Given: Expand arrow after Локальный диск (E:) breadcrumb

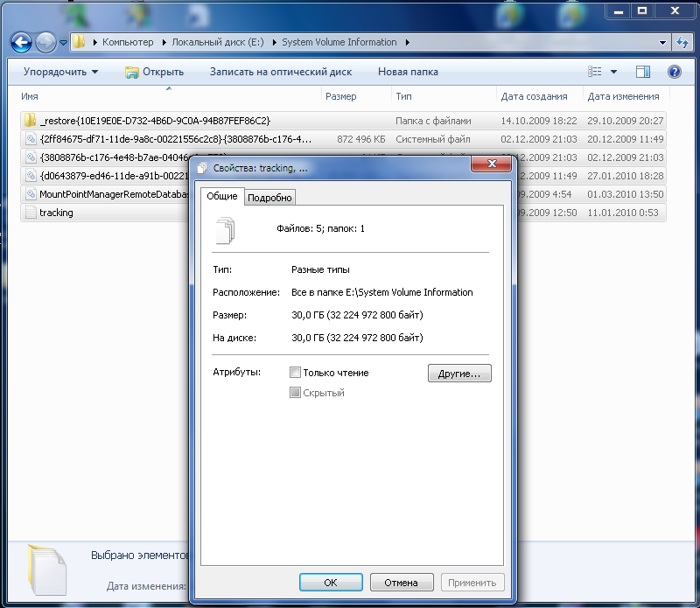Looking at the screenshot, I should click(274, 42).
